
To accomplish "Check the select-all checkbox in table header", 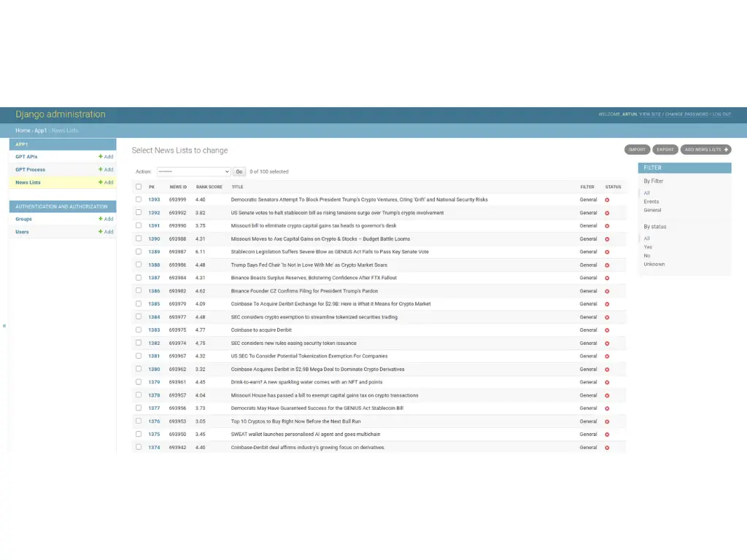I will point(139,187).
